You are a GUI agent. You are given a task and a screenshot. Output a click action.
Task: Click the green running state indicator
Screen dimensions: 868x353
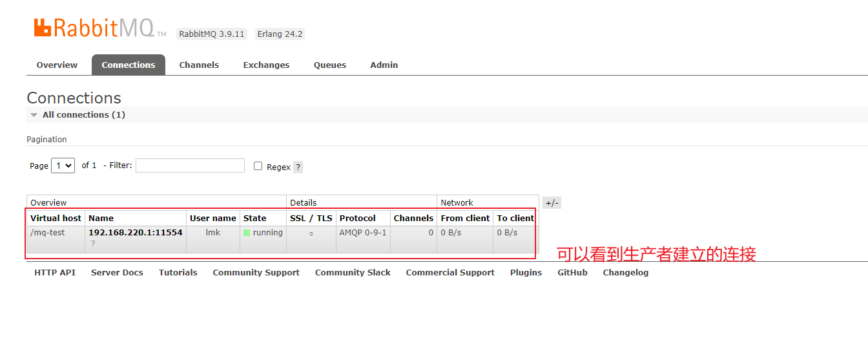point(247,233)
